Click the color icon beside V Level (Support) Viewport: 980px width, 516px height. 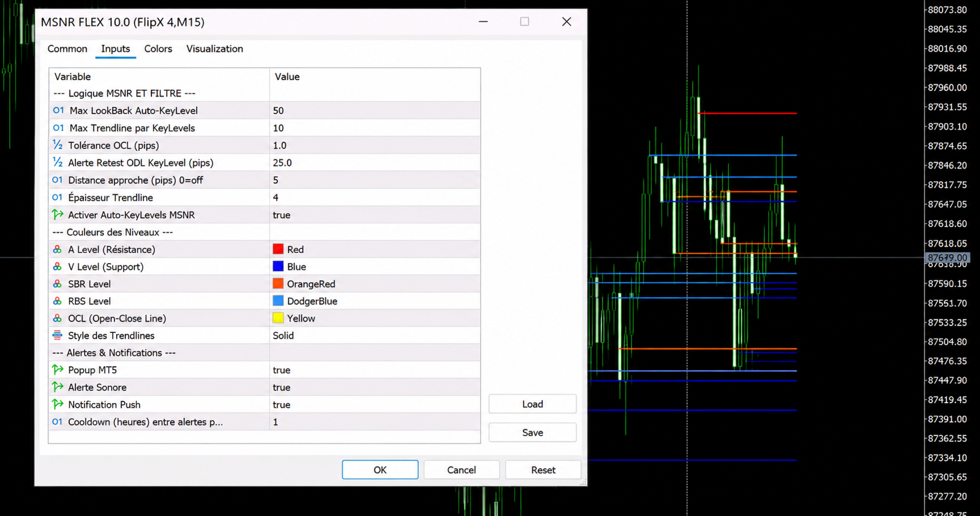[x=57, y=267]
